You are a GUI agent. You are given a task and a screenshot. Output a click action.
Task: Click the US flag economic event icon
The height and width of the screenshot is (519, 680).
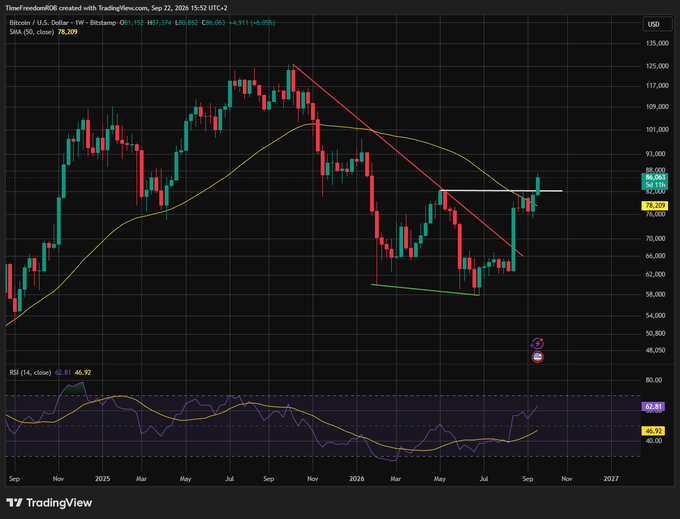point(538,357)
